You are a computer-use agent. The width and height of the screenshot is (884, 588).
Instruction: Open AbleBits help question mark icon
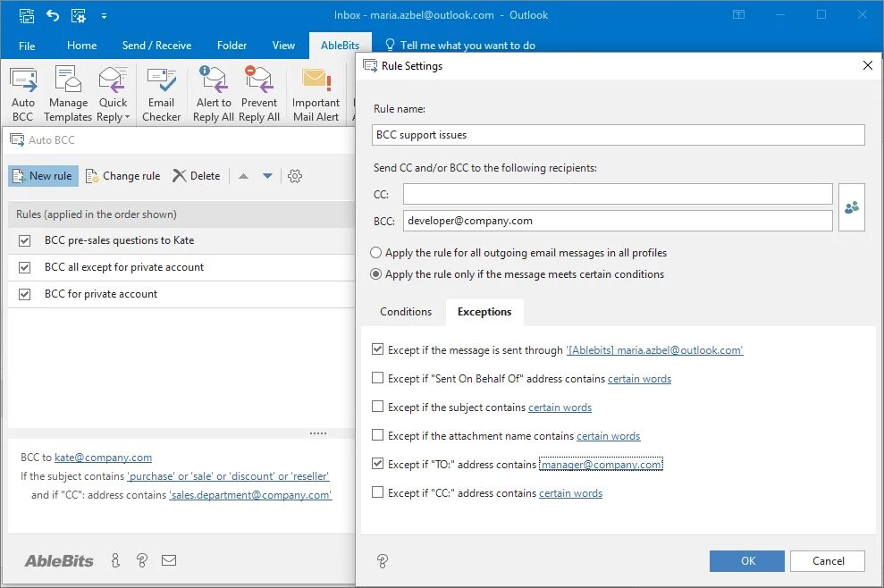[x=142, y=560]
